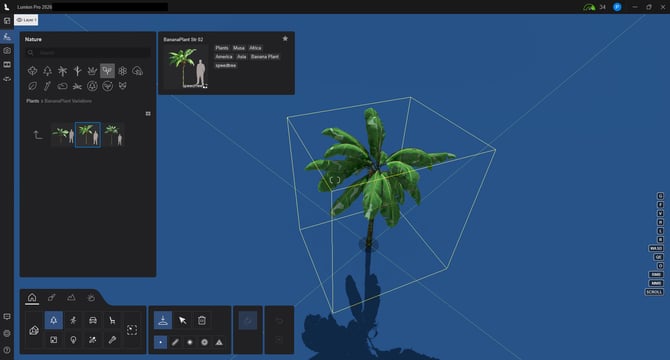Select the circled tree category icon
Screen dimensions: 670x360
[x=92, y=86]
